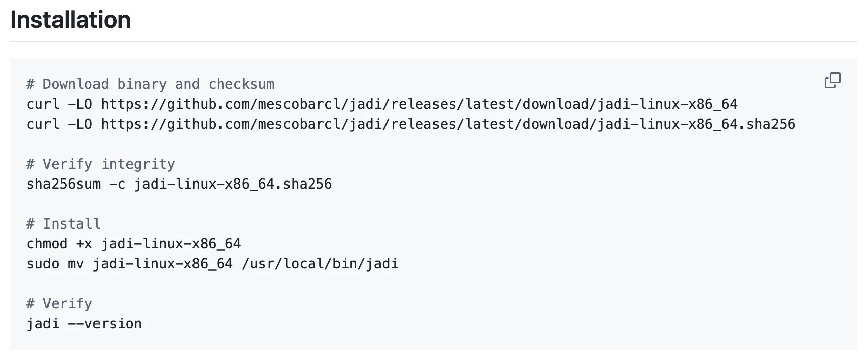Click the final '# Verify' comment line
Screen dimensions: 868x361
(60, 304)
